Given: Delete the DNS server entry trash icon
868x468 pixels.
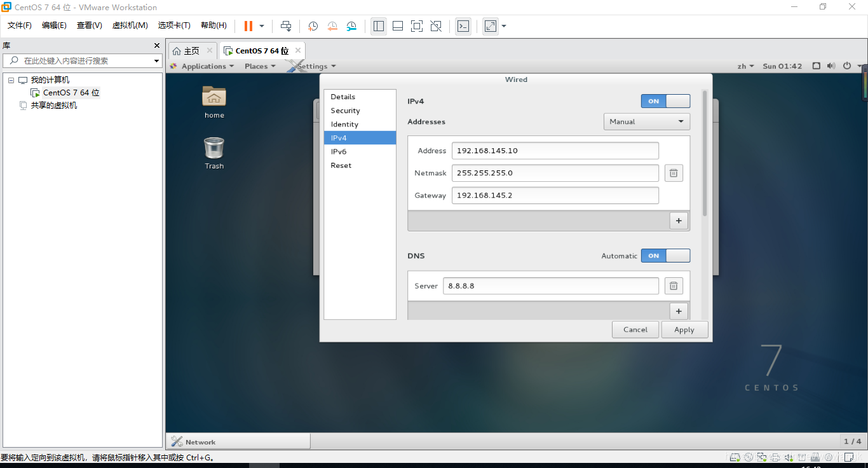Looking at the screenshot, I should (674, 286).
